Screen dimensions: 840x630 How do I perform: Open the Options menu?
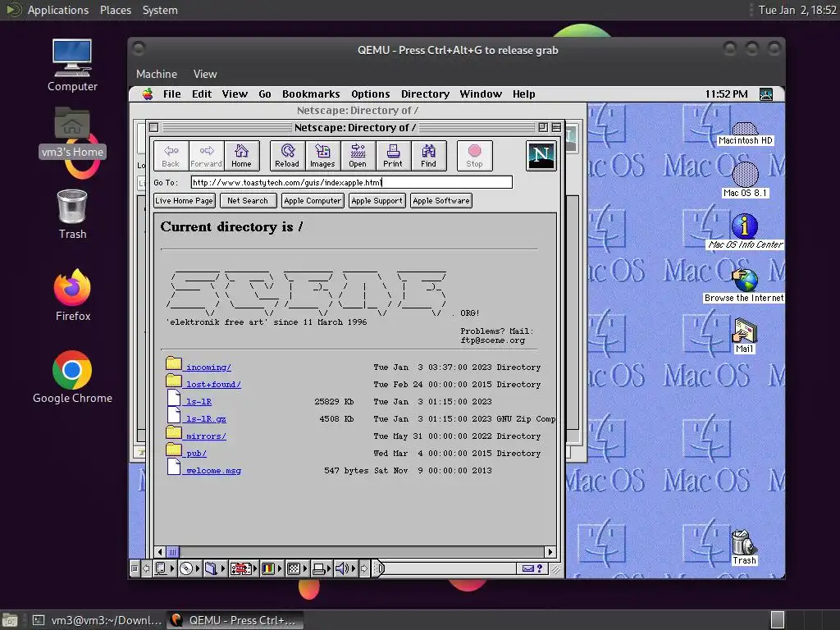coord(371,94)
